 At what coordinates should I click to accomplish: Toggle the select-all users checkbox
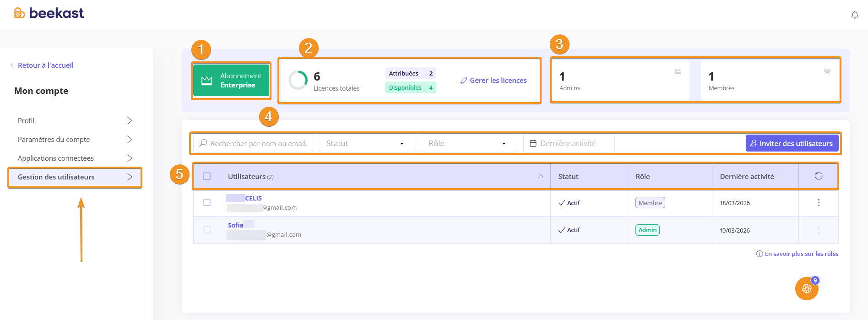[207, 176]
